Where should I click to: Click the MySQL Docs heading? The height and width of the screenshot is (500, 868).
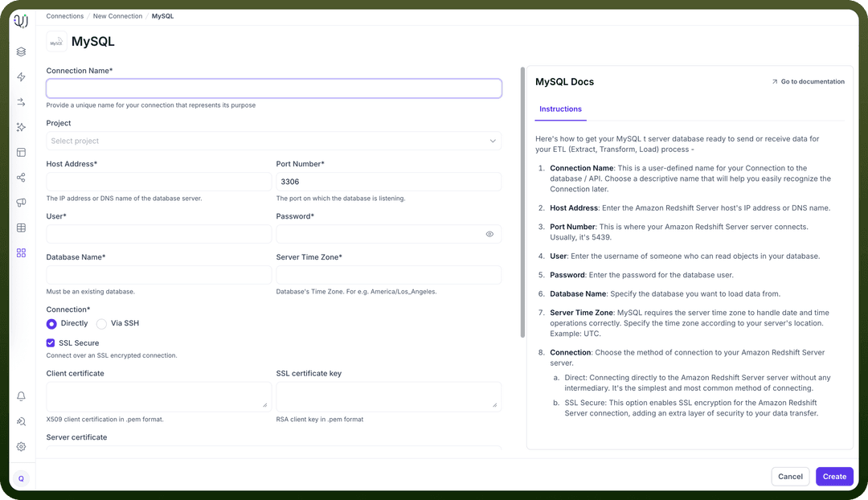(564, 82)
